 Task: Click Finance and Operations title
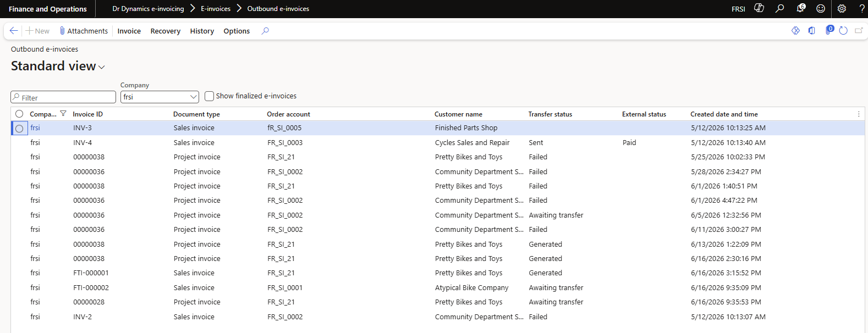(48, 9)
